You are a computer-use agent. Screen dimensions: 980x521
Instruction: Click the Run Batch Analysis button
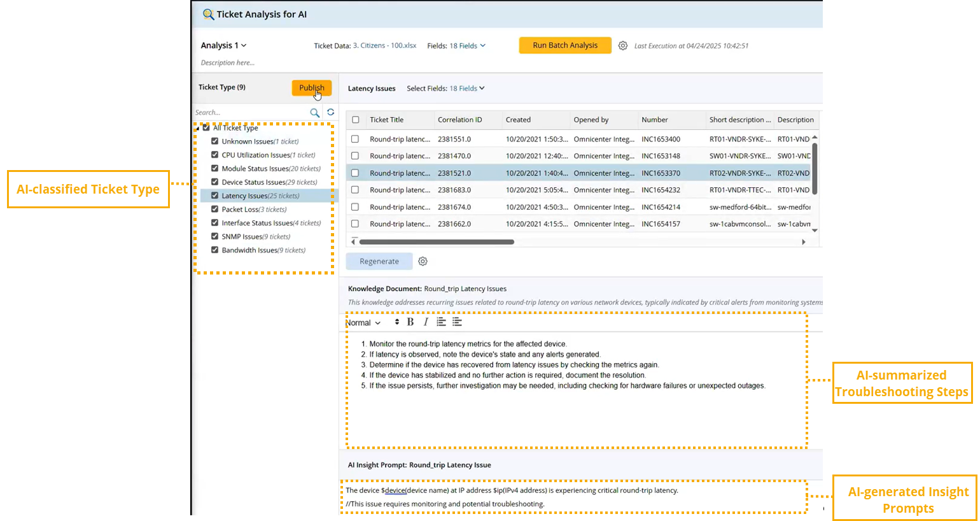565,45
